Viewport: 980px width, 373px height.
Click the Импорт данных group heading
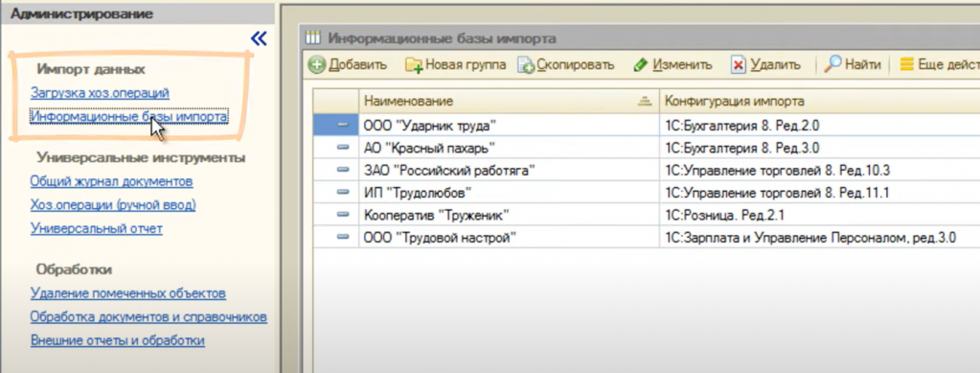click(91, 69)
